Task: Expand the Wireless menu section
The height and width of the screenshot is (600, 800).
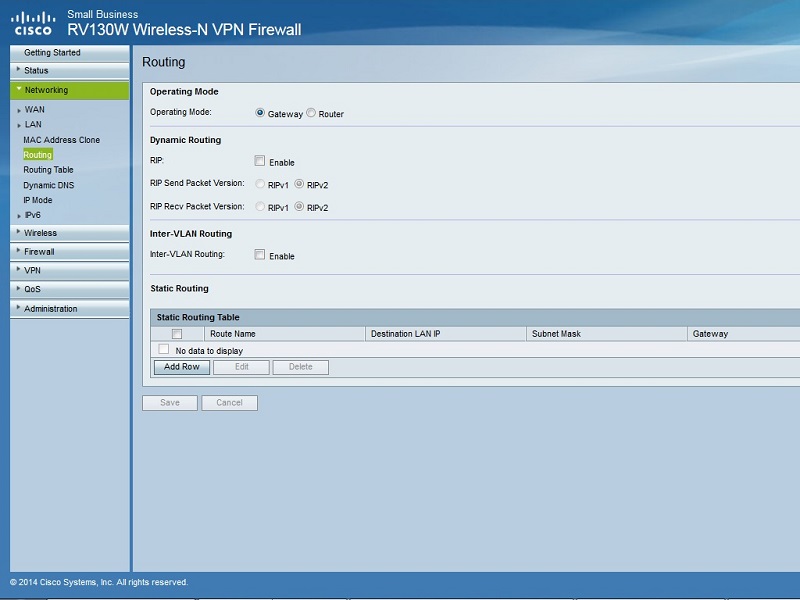Action: (69, 233)
